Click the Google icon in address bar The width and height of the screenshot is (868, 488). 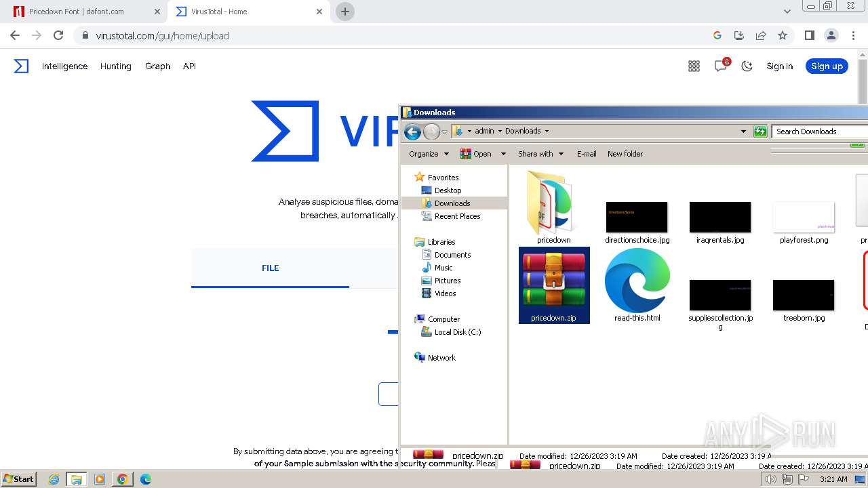click(717, 35)
